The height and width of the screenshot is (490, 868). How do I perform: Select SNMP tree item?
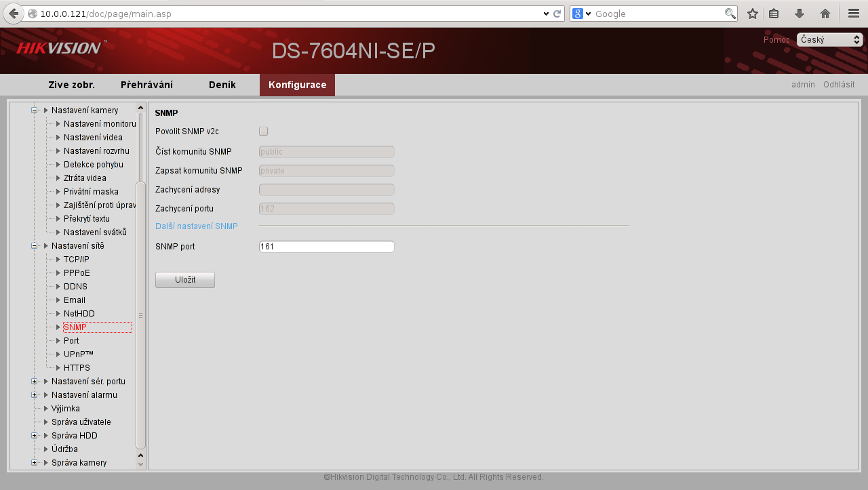pos(98,327)
